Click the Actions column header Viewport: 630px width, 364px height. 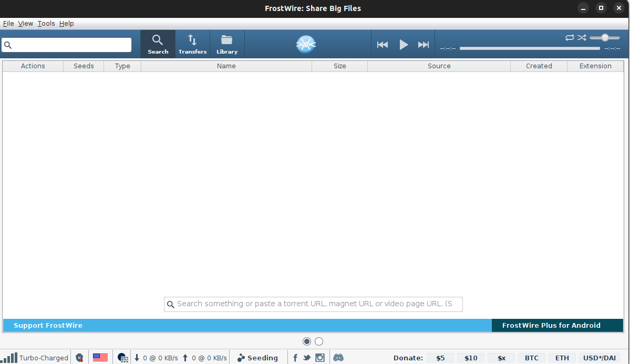click(x=33, y=66)
